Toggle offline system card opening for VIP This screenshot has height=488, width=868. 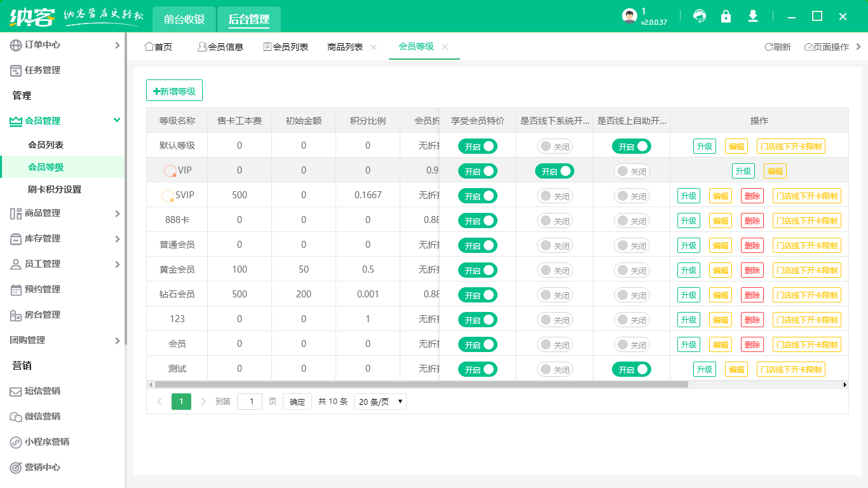click(x=554, y=171)
